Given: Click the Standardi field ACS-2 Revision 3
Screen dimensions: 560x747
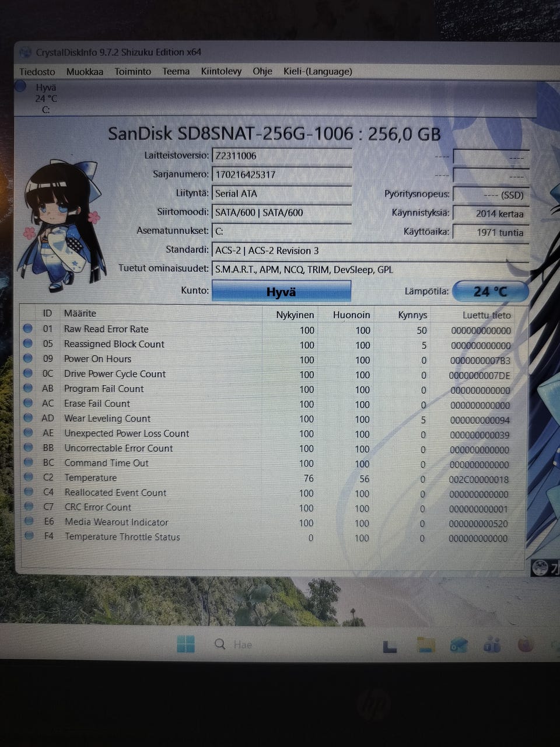Looking at the screenshot, I should click(370, 250).
